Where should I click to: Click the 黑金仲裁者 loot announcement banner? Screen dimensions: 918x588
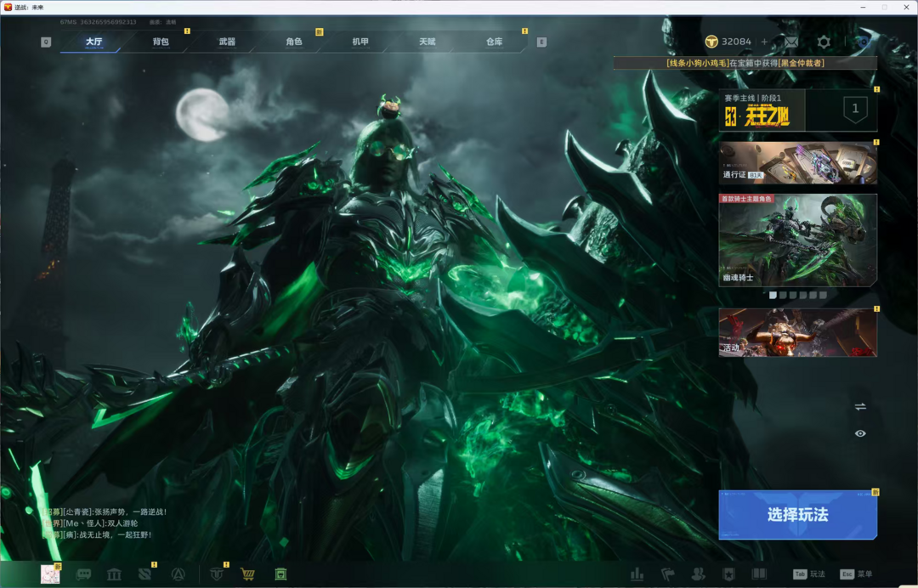pyautogui.click(x=745, y=63)
